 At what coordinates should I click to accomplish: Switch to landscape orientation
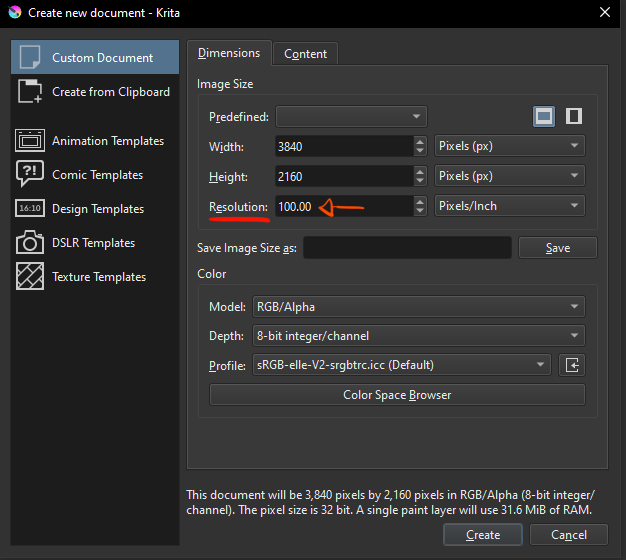pyautogui.click(x=544, y=117)
